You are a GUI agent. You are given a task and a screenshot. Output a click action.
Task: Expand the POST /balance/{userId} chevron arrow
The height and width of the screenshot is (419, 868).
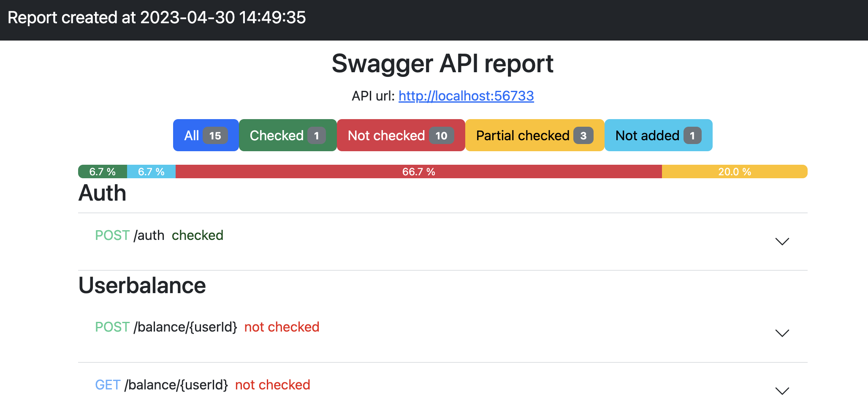click(x=782, y=333)
